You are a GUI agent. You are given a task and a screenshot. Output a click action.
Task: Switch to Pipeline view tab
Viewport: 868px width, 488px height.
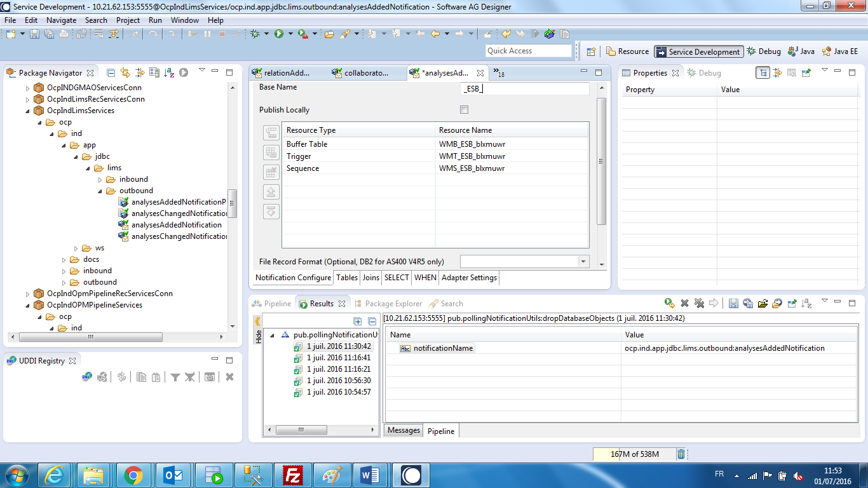271,304
